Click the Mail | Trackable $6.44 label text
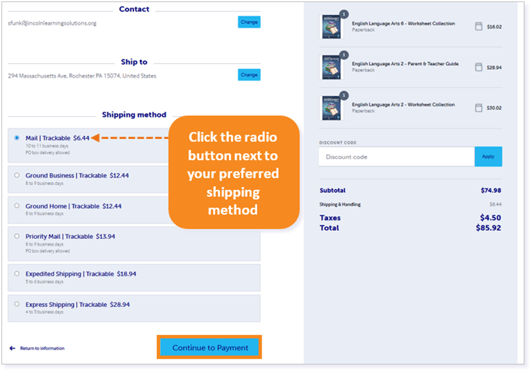 (57, 138)
